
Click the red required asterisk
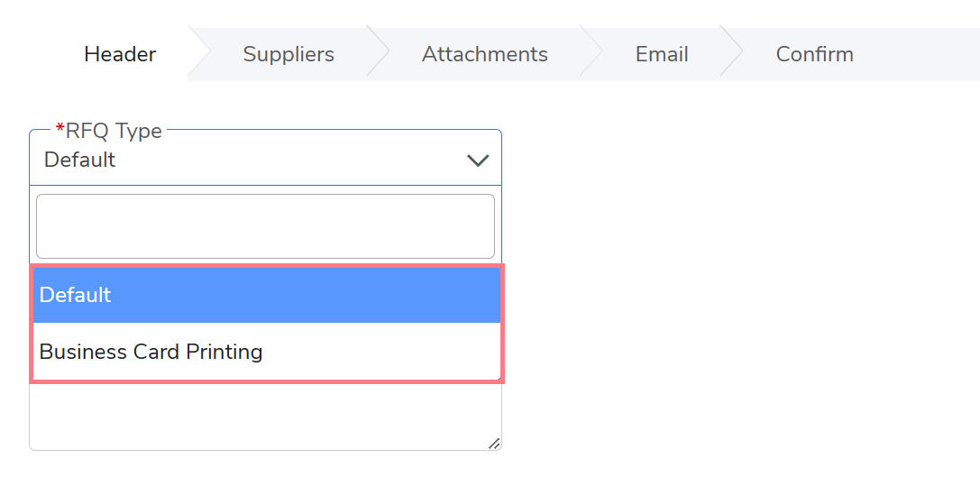tap(60, 131)
